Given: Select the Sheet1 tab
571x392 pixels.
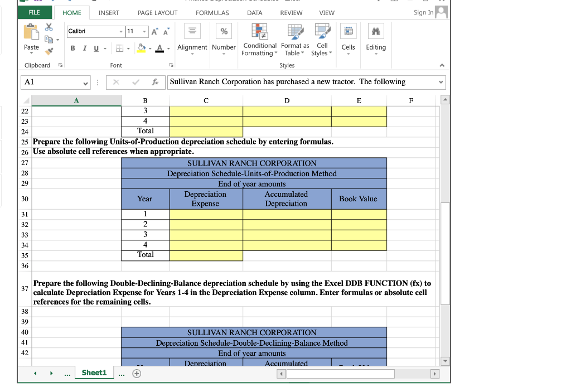Looking at the screenshot, I should point(94,372).
